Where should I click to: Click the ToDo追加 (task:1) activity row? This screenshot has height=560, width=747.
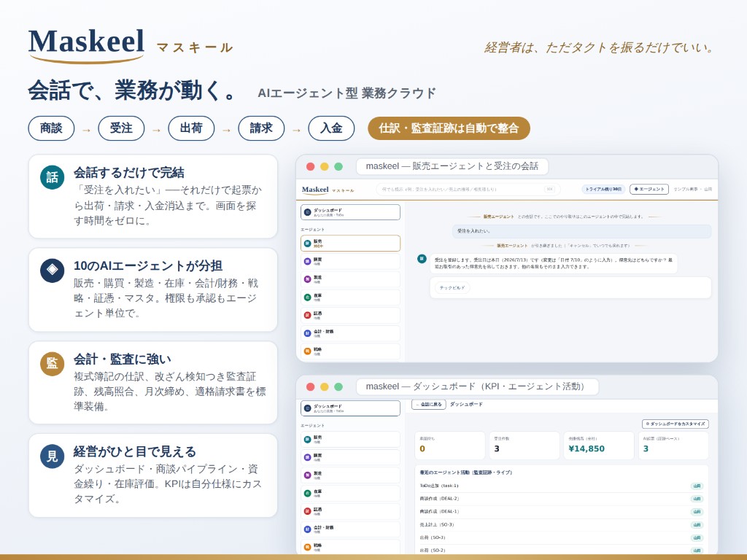click(561, 486)
